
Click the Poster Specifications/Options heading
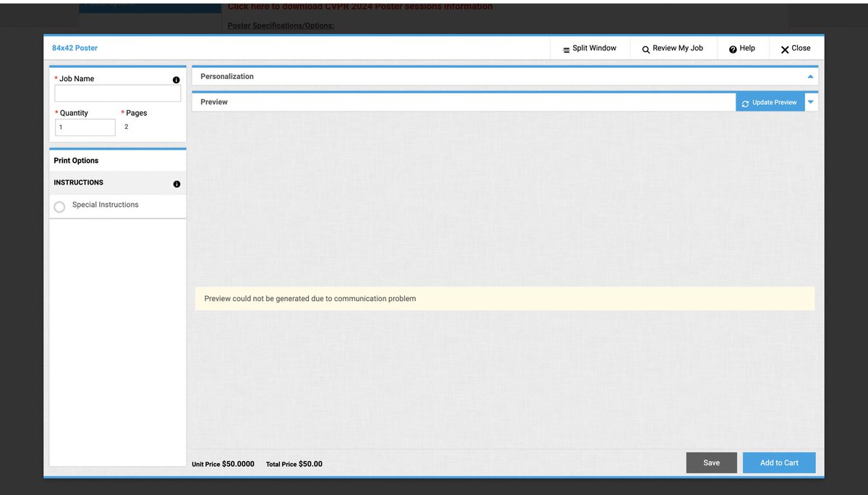click(281, 26)
